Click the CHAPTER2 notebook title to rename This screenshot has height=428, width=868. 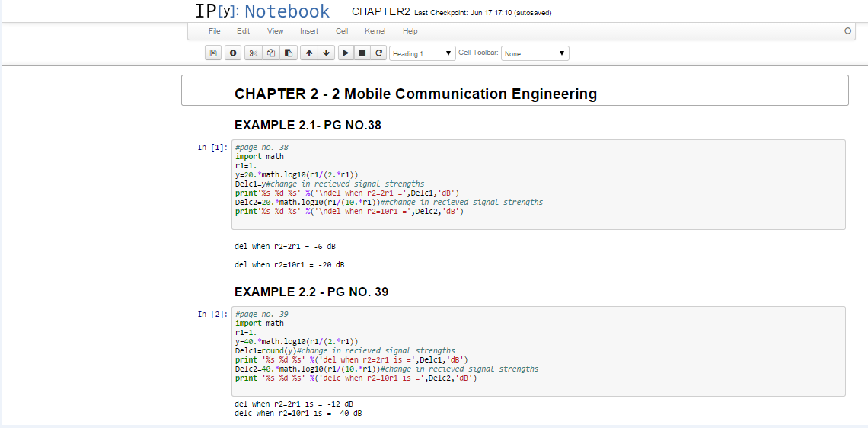[381, 12]
